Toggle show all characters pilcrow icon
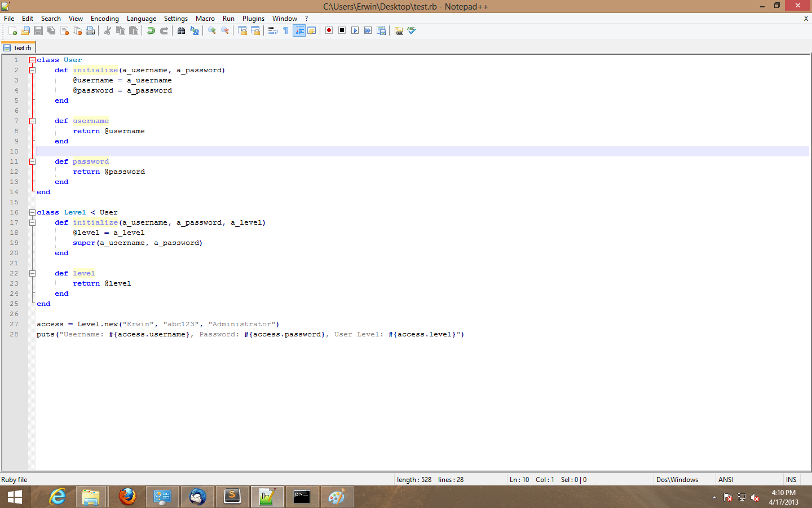The height and width of the screenshot is (508, 812). 285,30
